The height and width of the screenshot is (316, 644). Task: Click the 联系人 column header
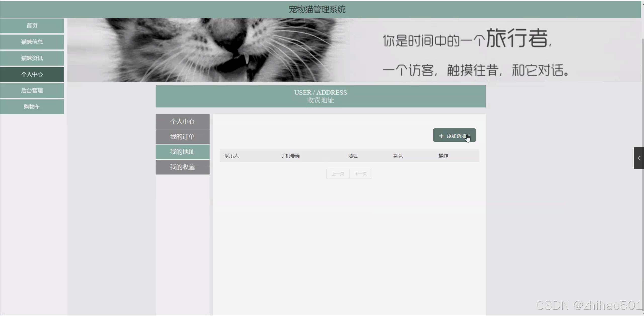pos(232,156)
